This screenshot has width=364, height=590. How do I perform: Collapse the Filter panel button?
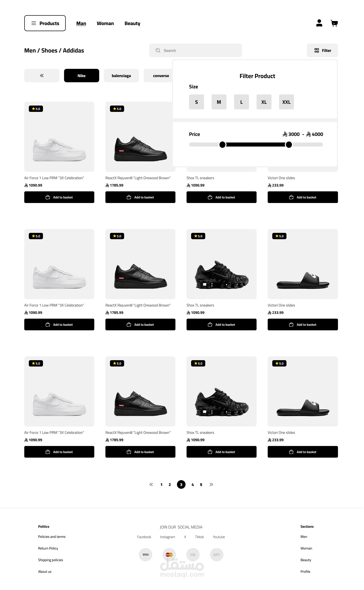coord(322,50)
